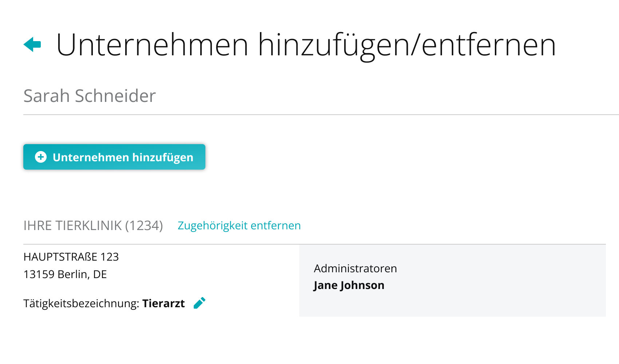Click the address line HAUPTSTRAßE 123
Screen dimensions: 619x364
coord(71,257)
